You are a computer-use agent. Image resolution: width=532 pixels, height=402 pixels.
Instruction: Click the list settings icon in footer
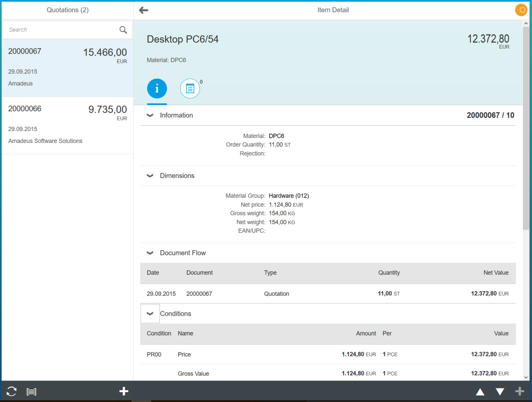[31, 392]
